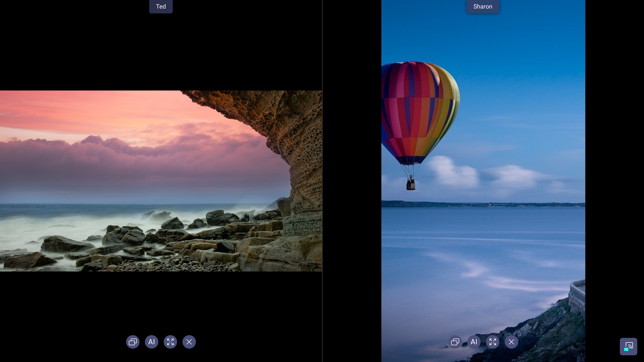
Task: Close Ted's shared screen with X
Action: click(189, 342)
